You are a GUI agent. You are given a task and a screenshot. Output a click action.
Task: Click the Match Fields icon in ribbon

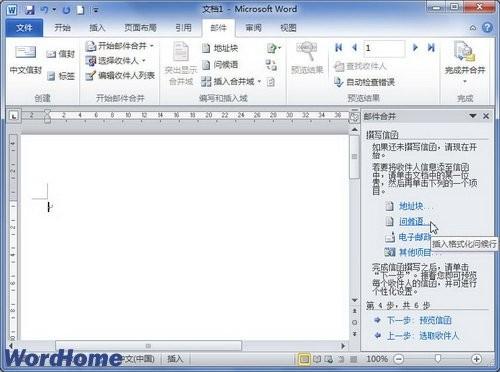271,65
